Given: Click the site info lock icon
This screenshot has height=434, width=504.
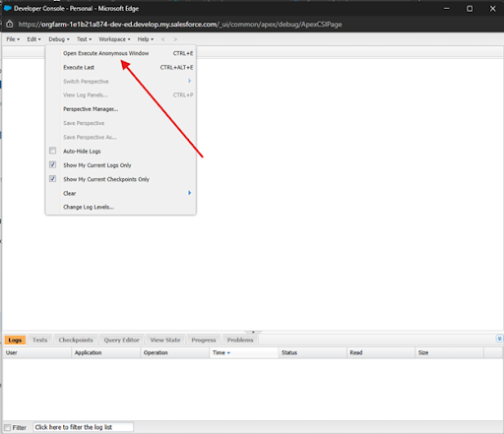Looking at the screenshot, I should point(10,24).
